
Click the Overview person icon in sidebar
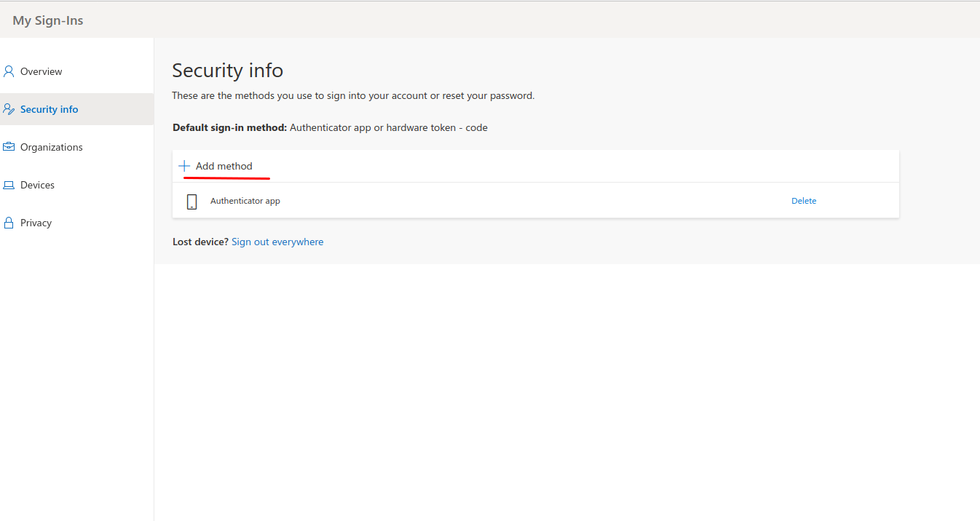coord(9,71)
